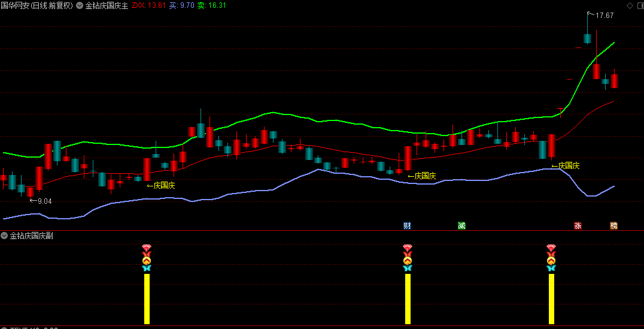Click the red butterfly icon on the leftmost signal
The width and height of the screenshot is (644, 329).
pyautogui.click(x=147, y=253)
